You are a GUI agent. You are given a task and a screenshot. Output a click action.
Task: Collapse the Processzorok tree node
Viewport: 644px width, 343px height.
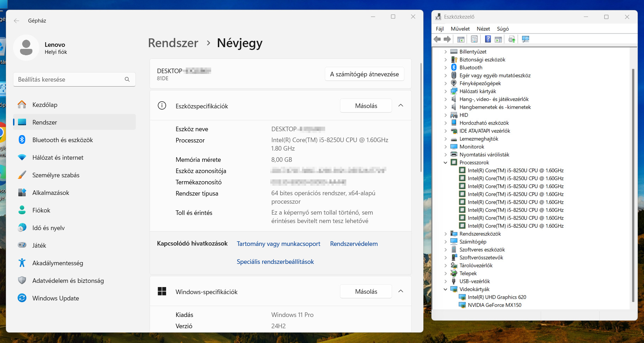tap(446, 163)
